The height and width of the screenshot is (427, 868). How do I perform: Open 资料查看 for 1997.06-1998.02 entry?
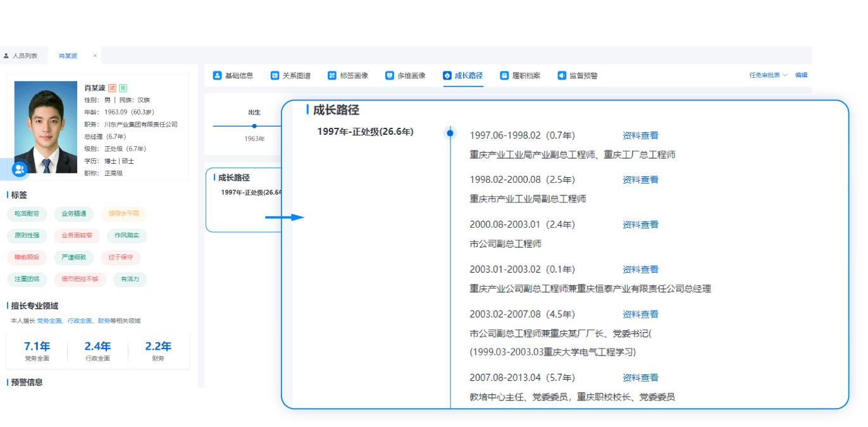point(640,135)
